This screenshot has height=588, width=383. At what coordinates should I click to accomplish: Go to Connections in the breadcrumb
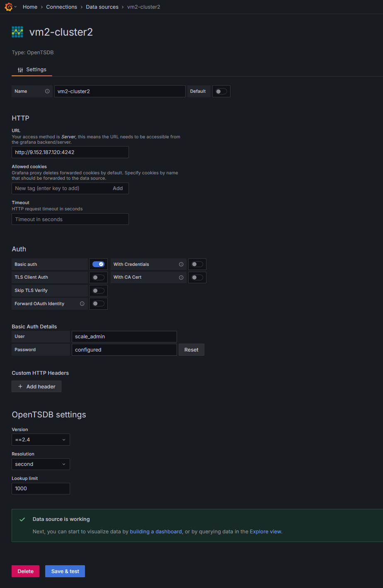tap(61, 7)
